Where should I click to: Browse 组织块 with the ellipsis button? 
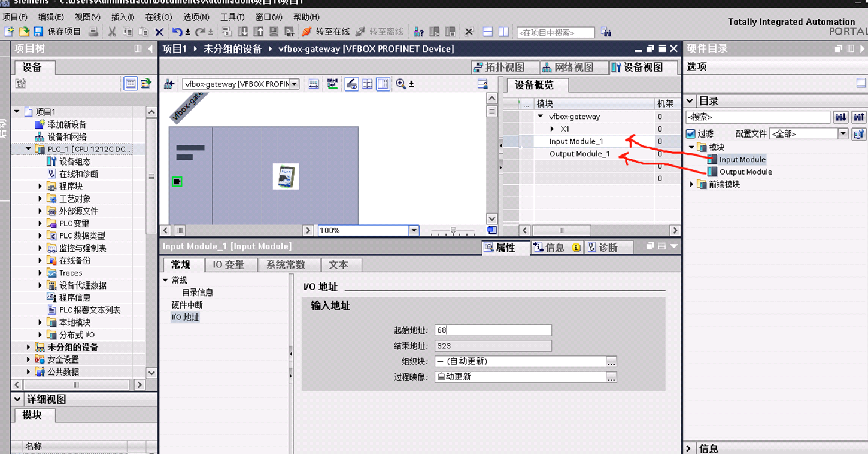(x=611, y=362)
